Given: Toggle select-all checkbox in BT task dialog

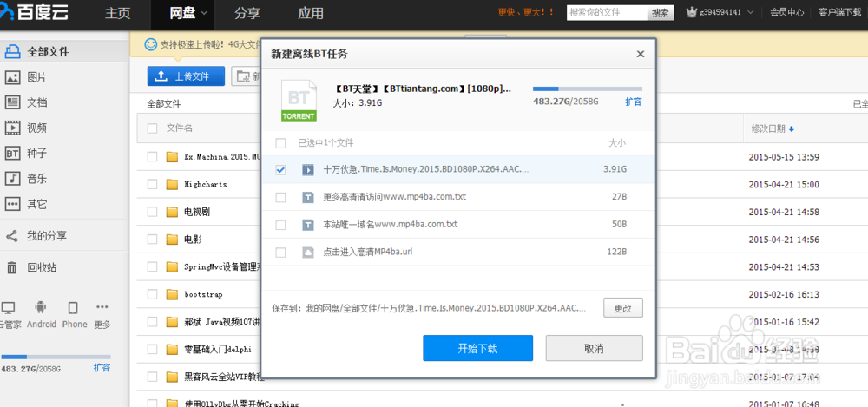Looking at the screenshot, I should (x=280, y=143).
